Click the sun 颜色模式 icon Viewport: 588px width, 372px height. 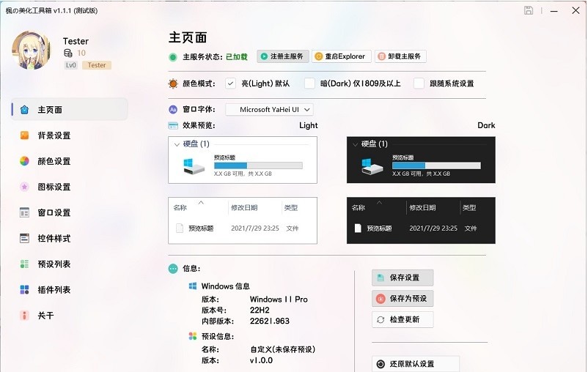coord(173,83)
